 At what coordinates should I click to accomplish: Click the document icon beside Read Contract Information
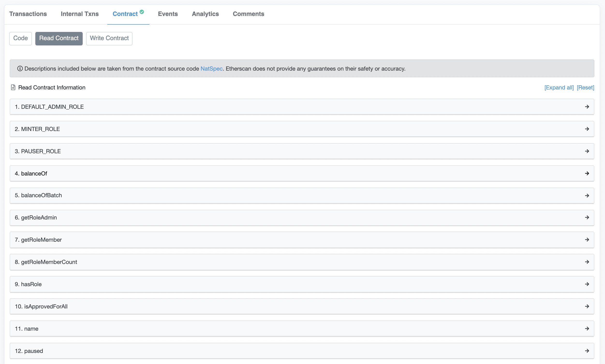(13, 87)
